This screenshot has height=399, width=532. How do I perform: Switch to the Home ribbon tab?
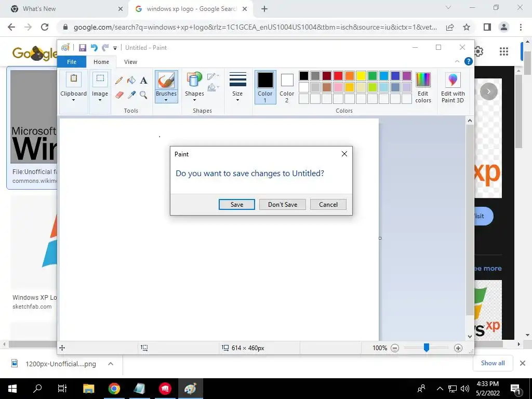[x=101, y=62]
